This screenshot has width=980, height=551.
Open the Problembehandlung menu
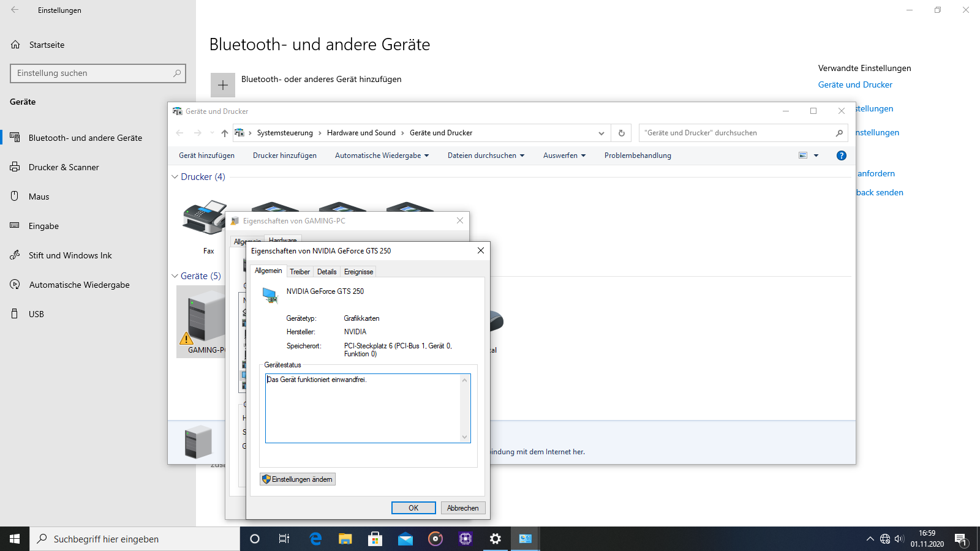pyautogui.click(x=637, y=155)
